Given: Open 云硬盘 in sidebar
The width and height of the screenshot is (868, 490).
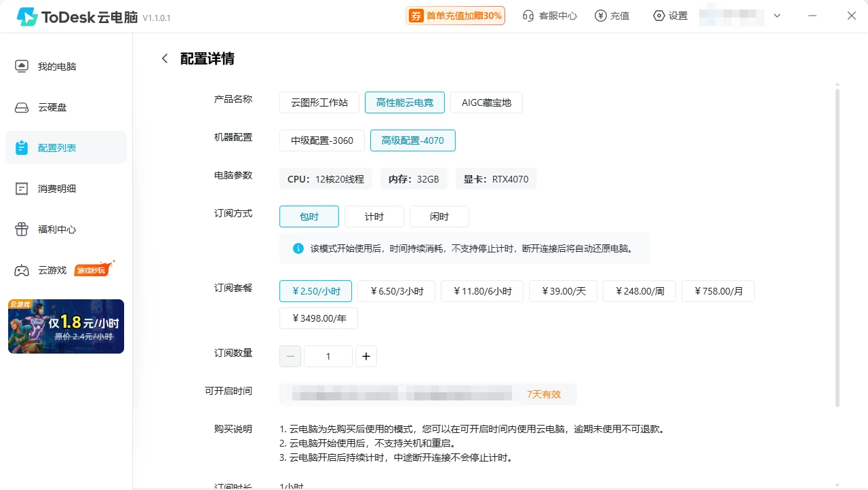Looking at the screenshot, I should click(66, 107).
